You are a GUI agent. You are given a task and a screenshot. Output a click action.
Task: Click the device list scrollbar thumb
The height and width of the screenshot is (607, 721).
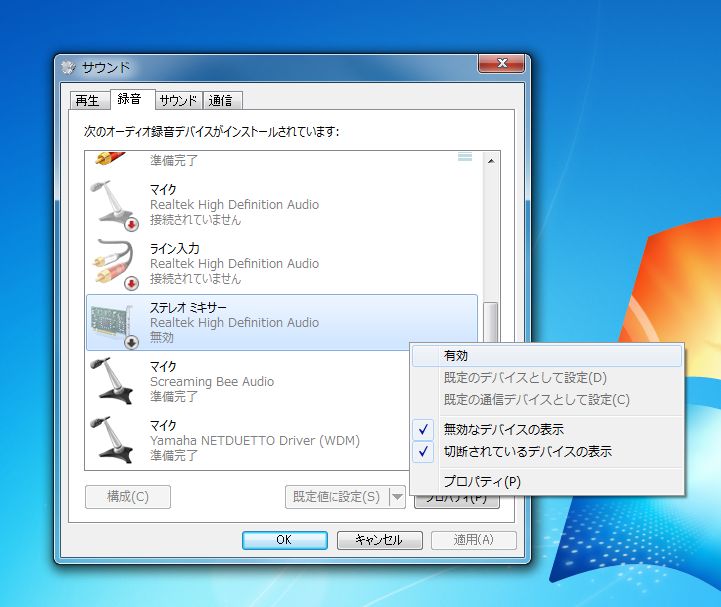[x=491, y=322]
